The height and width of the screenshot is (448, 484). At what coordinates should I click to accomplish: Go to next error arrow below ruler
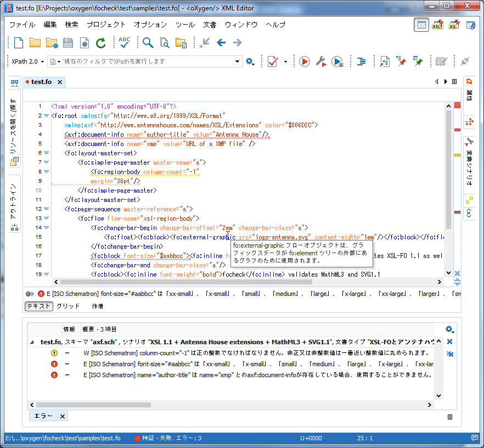(x=458, y=284)
